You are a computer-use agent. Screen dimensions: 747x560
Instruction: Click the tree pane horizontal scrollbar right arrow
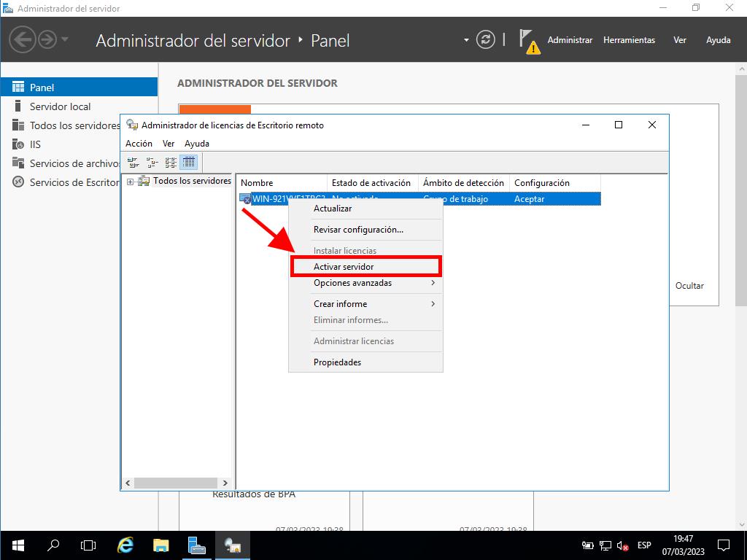point(225,483)
